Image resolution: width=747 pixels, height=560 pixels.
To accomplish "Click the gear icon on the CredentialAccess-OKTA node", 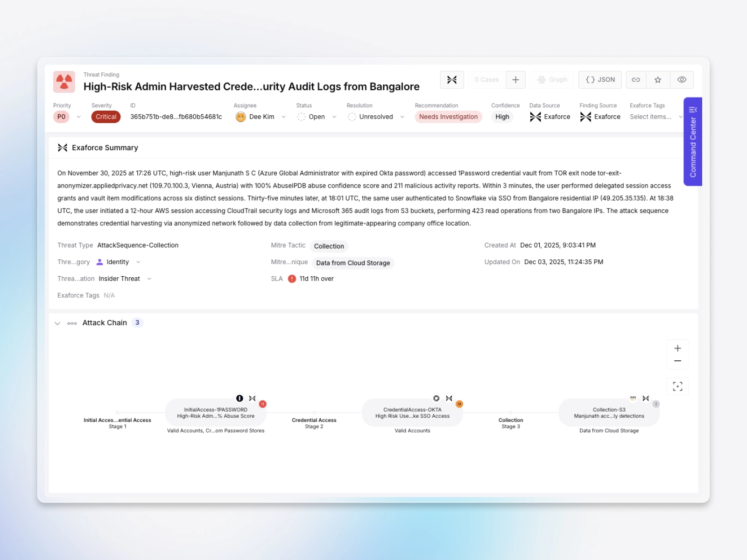I will click(436, 398).
